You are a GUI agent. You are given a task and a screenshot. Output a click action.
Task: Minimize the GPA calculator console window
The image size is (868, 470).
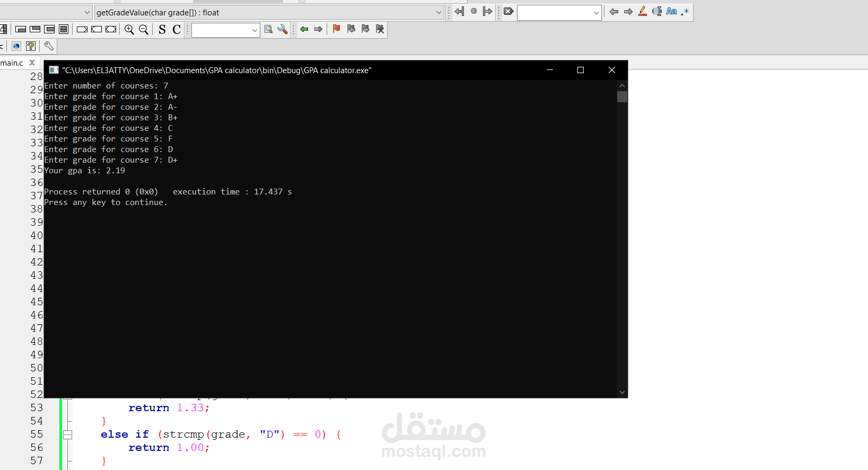point(550,70)
